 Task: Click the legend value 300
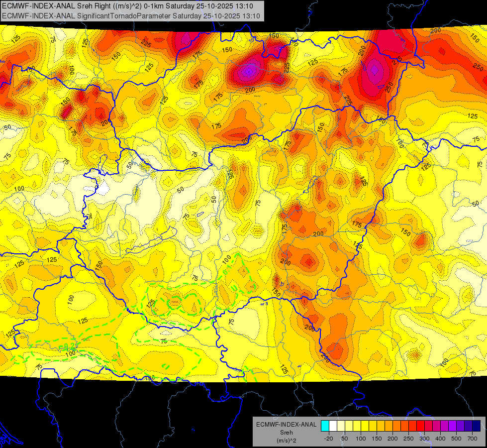[x=425, y=439]
